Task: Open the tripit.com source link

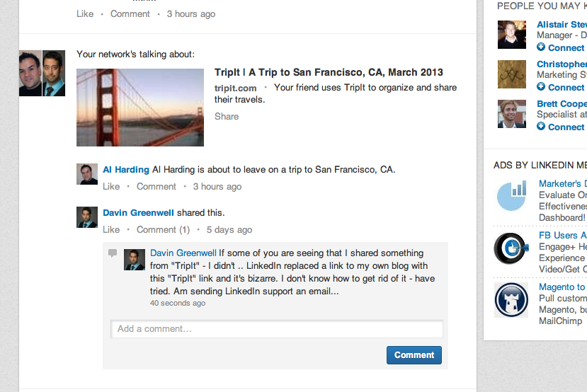Action: pos(236,88)
